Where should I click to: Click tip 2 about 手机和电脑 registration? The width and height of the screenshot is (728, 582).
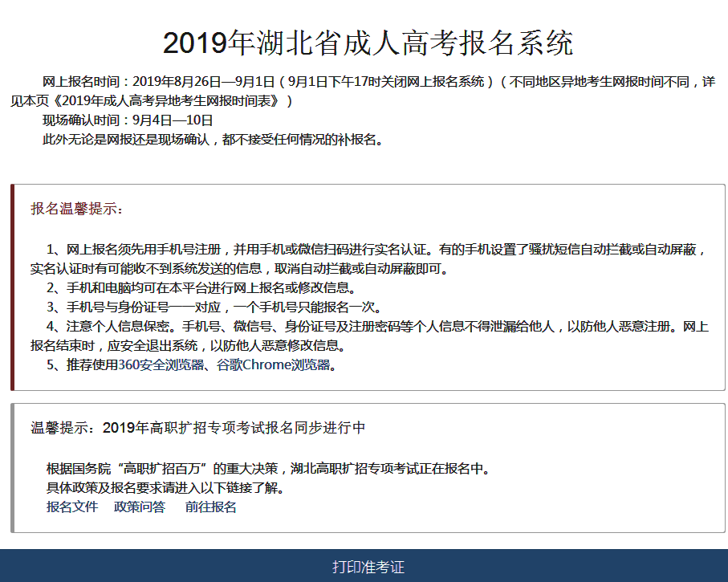point(201,288)
